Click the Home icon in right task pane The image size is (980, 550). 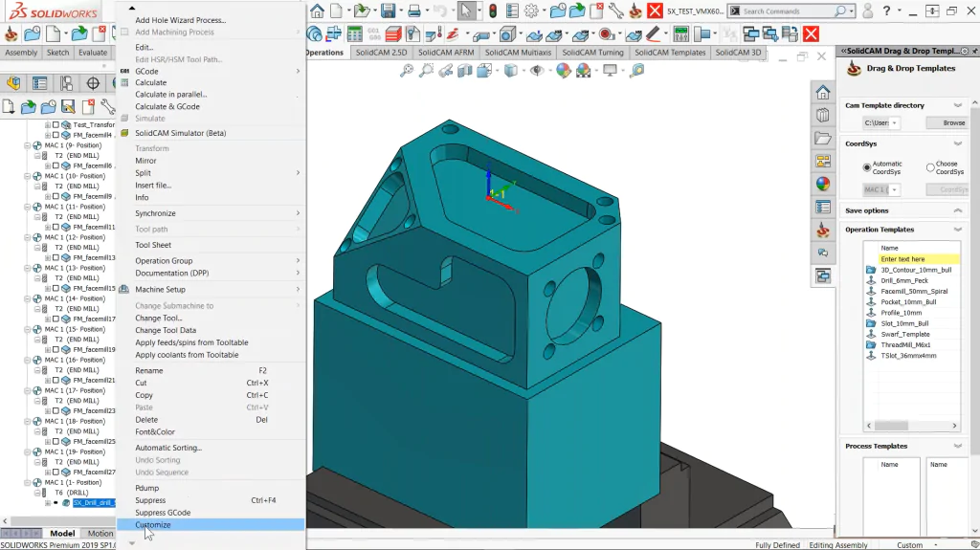822,93
